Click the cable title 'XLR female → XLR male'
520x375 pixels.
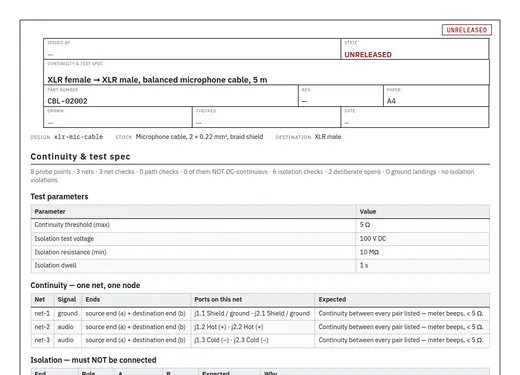pos(157,80)
